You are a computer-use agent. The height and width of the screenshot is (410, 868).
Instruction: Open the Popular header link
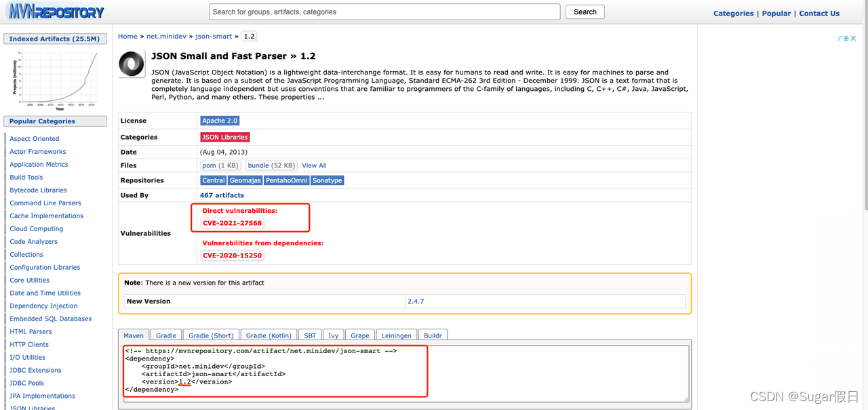776,14
